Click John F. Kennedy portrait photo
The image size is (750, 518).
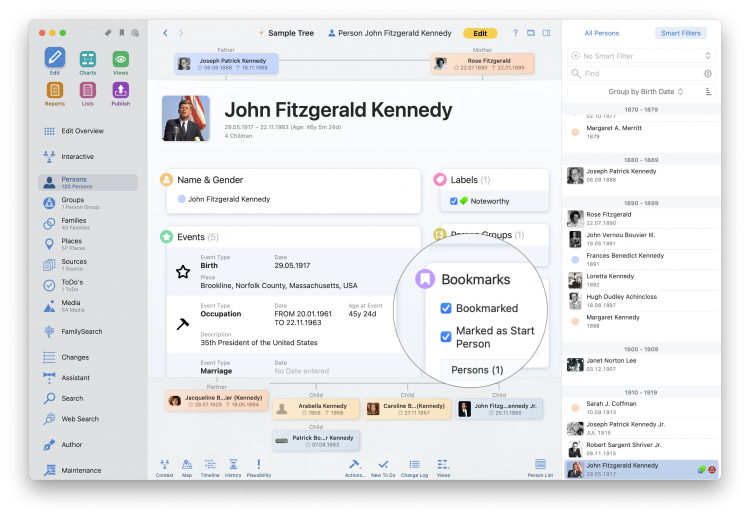[186, 118]
